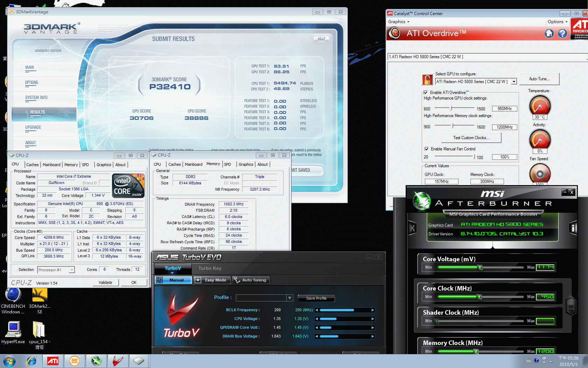Viewport: 588px width, 368px height.
Task: Adjust the High Performance Memory clock slider
Action: pos(453,125)
